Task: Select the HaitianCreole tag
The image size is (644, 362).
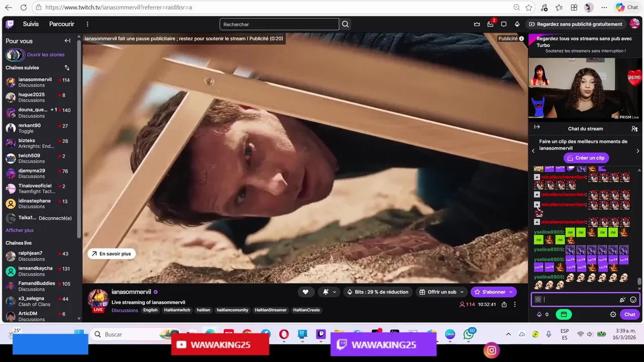Action: click(306, 310)
